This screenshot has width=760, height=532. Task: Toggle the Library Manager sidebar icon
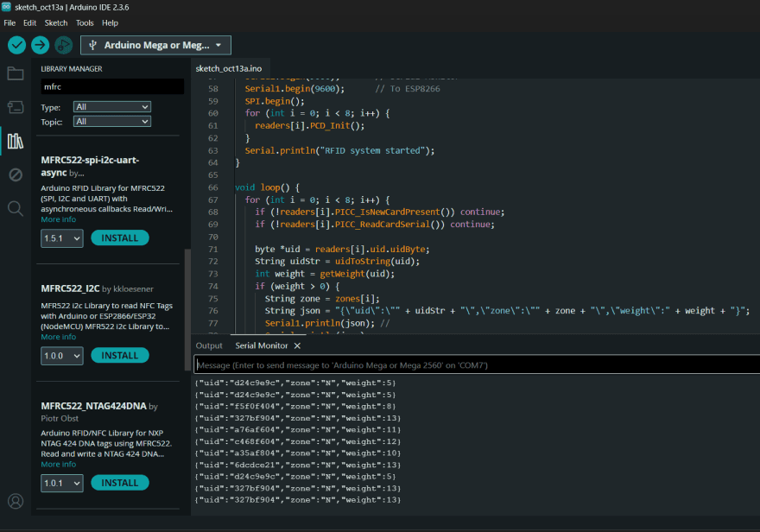(x=16, y=141)
